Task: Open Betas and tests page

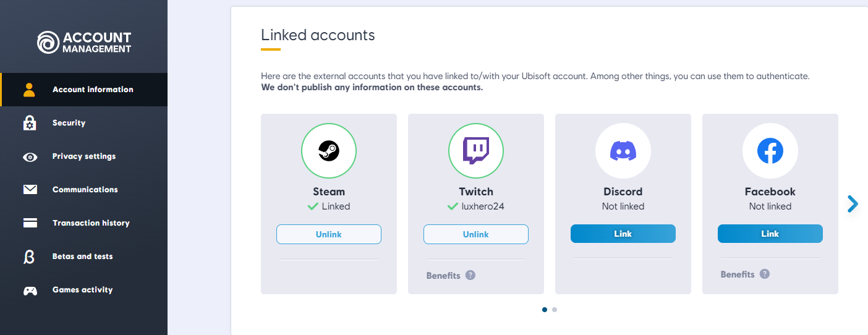Action: click(82, 257)
